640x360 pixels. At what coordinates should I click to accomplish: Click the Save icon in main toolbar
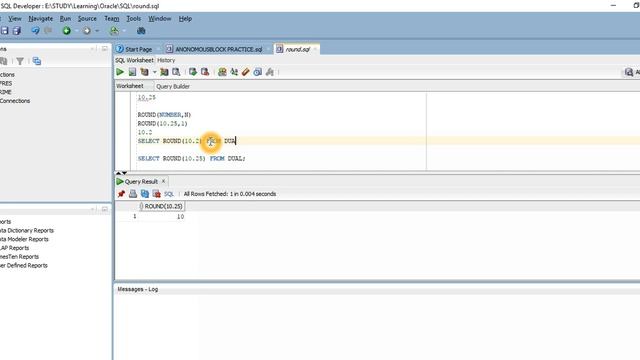(5, 31)
